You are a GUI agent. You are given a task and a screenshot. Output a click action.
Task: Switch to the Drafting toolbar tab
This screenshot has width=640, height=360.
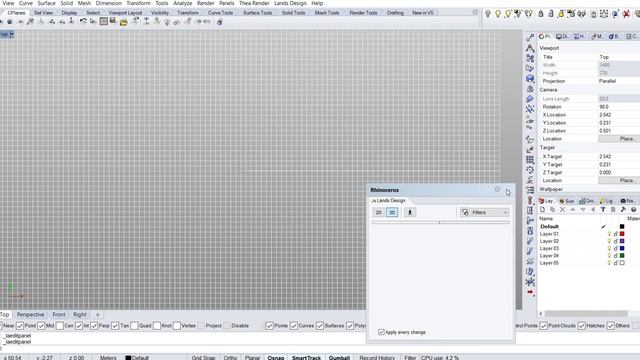[x=395, y=13]
